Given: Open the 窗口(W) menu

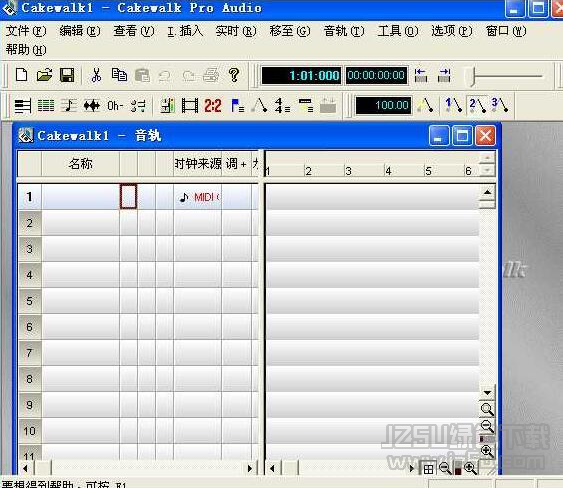Looking at the screenshot, I should (506, 31).
